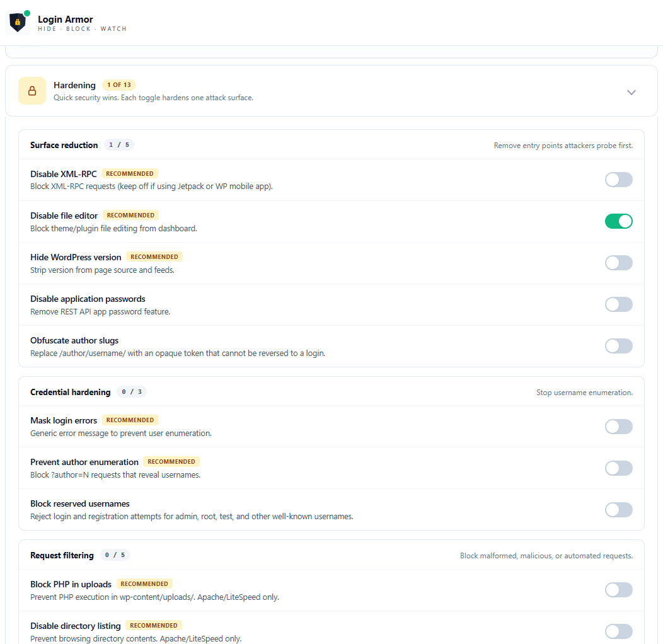Enable Disable directory listing toggle
Image resolution: width=663 pixels, height=644 pixels.
coord(618,631)
